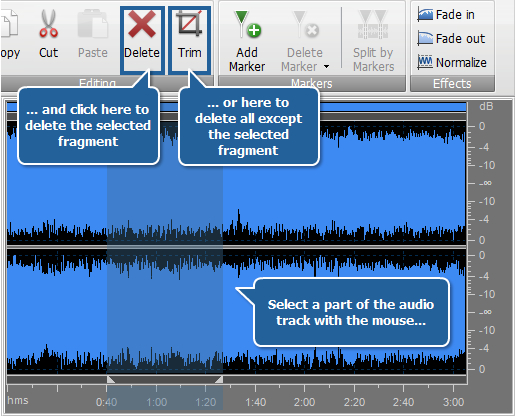Select the Trim crop tool
Image resolution: width=515 pixels, height=416 pixels.
click(189, 23)
